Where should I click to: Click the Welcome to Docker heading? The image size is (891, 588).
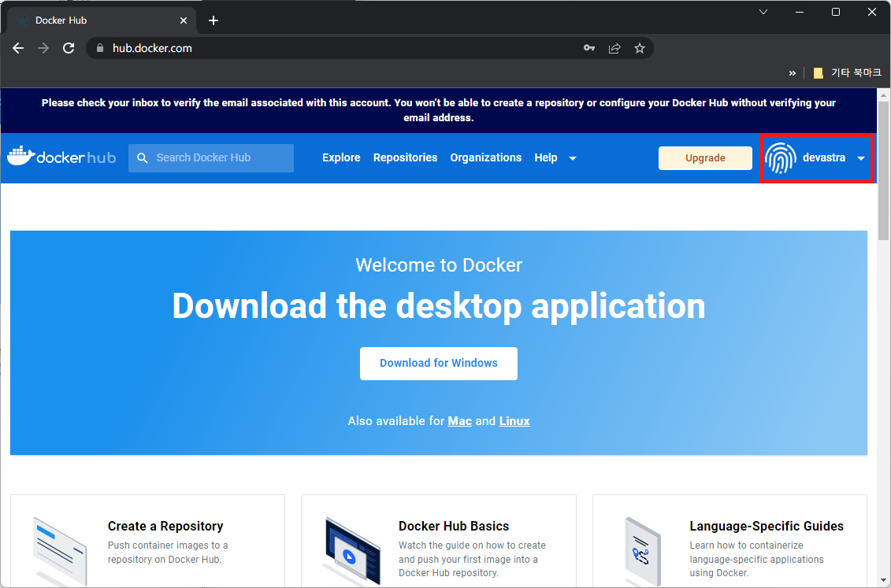coord(439,265)
